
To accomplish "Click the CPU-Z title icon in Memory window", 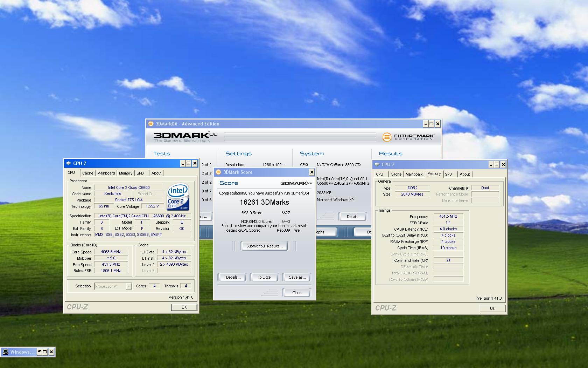I will point(377,164).
